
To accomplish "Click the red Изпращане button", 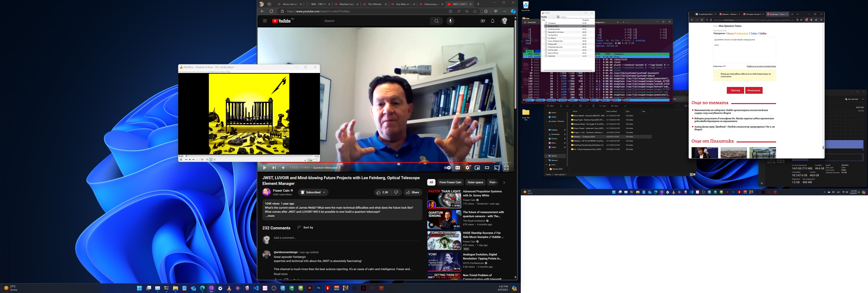I will tap(754, 90).
